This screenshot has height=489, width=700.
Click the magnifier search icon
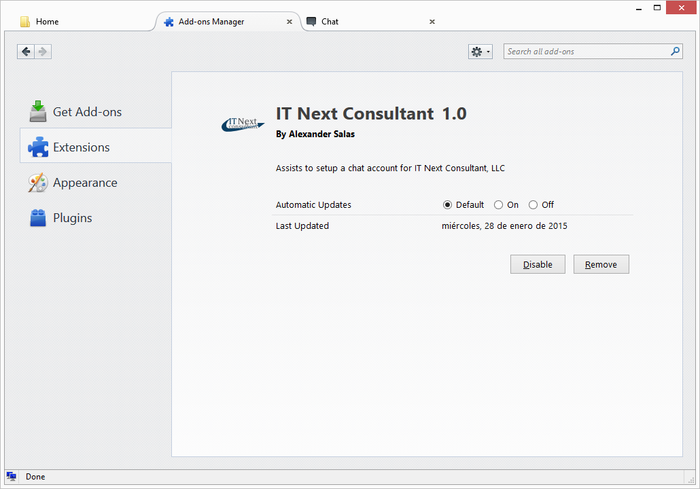[675, 51]
